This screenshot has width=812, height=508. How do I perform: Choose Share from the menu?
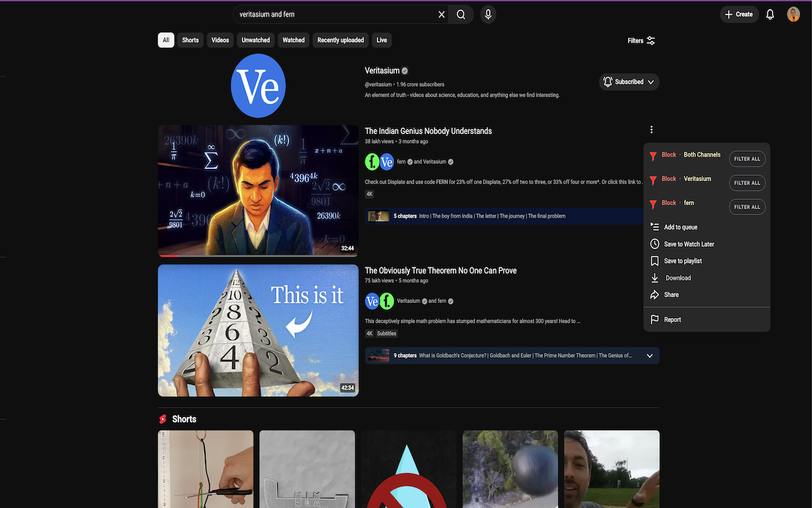(x=707, y=295)
